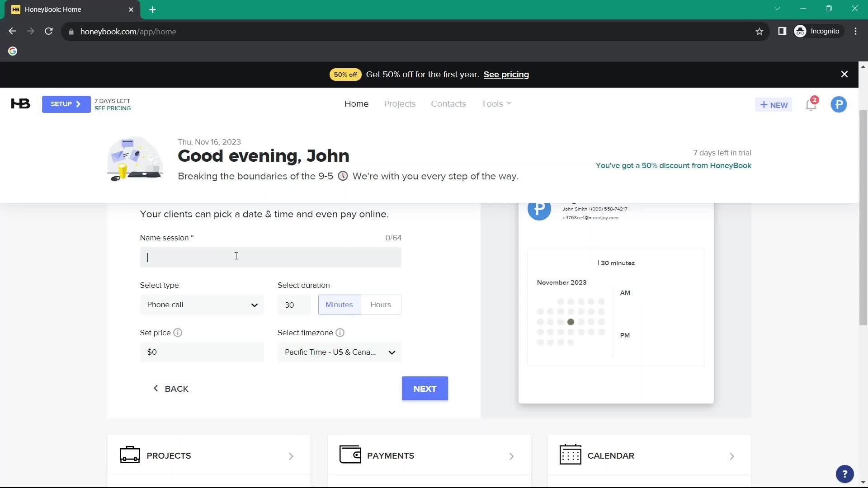Click the Google bookmark shortcut
The height and width of the screenshot is (488, 868).
coord(13,51)
